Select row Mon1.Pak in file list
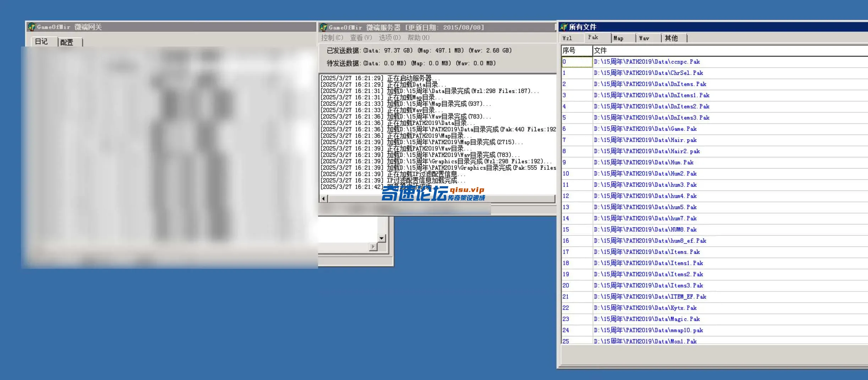This screenshot has width=868, height=380. 715,340
